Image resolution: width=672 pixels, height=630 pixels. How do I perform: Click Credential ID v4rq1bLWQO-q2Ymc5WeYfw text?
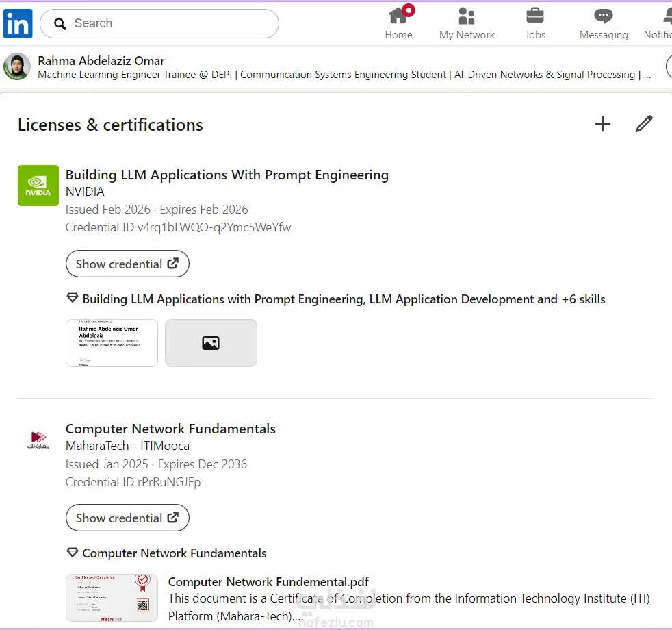179,227
